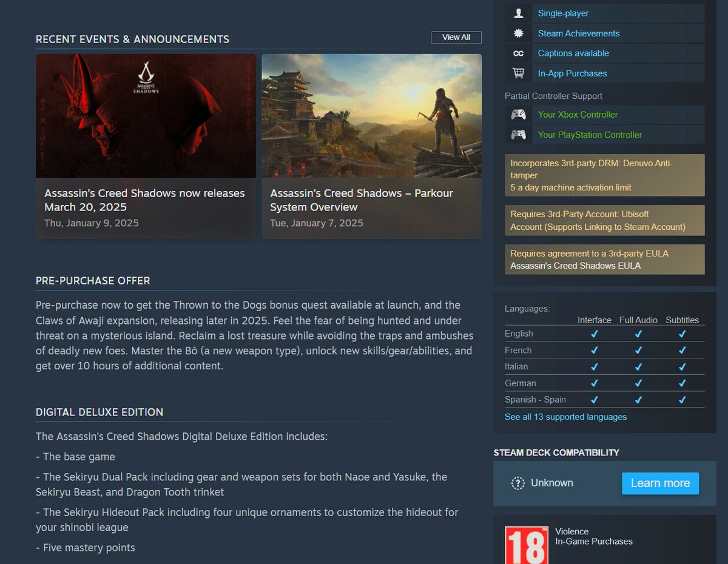Click the Denuvo Anti-tamper DRM notice
Screen dimensions: 728x564
tap(605, 175)
